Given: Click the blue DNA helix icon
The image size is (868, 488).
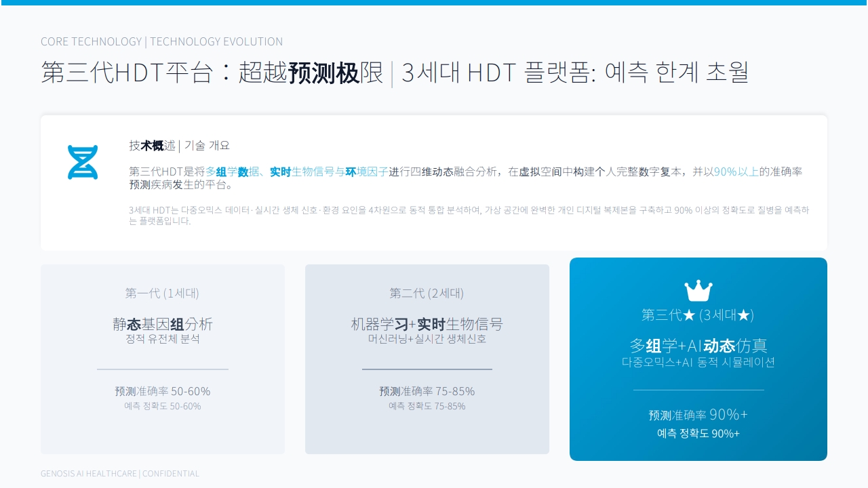Looking at the screenshot, I should (x=83, y=163).
